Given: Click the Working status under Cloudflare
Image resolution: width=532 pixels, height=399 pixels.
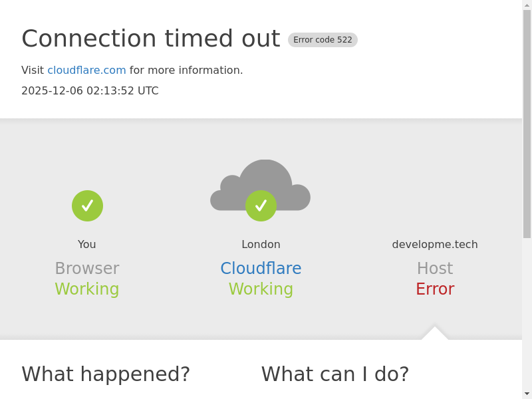Looking at the screenshot, I should (261, 289).
